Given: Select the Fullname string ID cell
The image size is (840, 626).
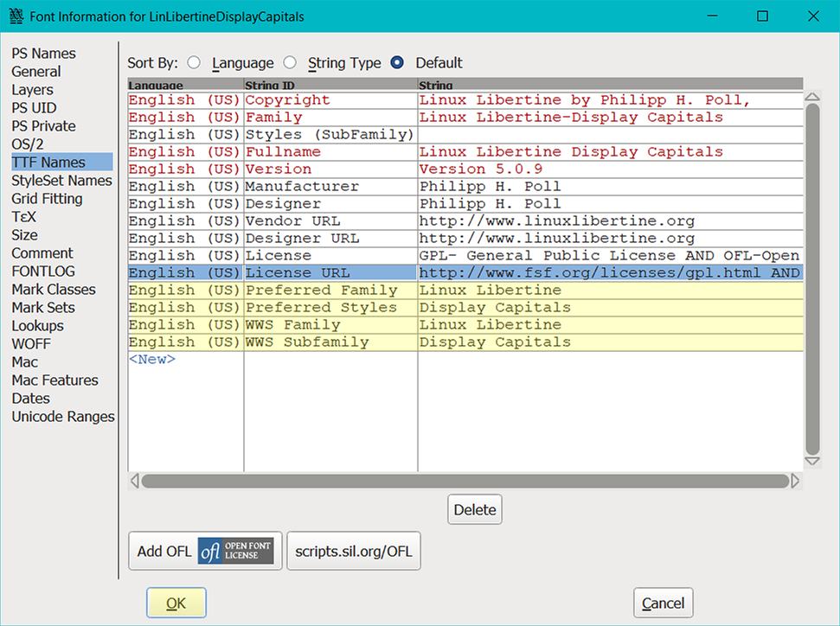Looking at the screenshot, I should click(x=330, y=152).
